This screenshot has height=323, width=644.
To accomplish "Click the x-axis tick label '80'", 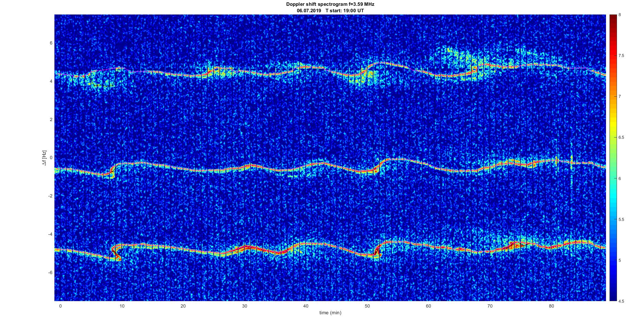I will click(x=551, y=306).
